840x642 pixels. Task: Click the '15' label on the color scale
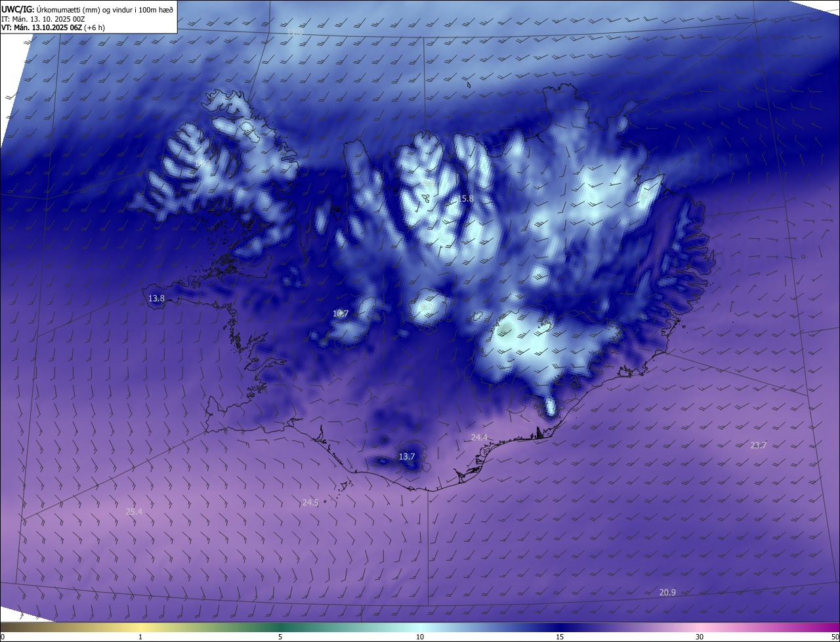[560, 637]
